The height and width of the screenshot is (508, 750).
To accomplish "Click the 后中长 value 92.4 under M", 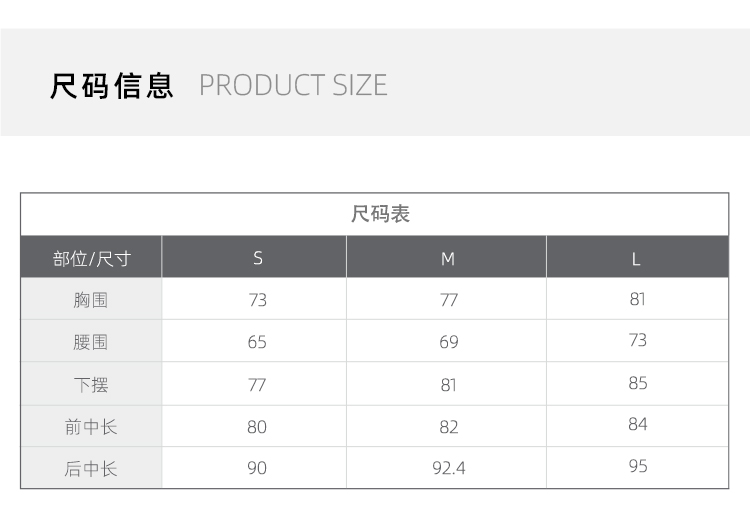I will coord(449,468).
